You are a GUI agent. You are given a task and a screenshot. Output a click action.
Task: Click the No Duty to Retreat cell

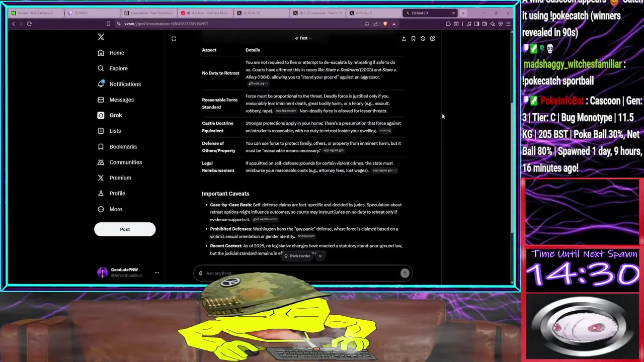pyautogui.click(x=220, y=73)
